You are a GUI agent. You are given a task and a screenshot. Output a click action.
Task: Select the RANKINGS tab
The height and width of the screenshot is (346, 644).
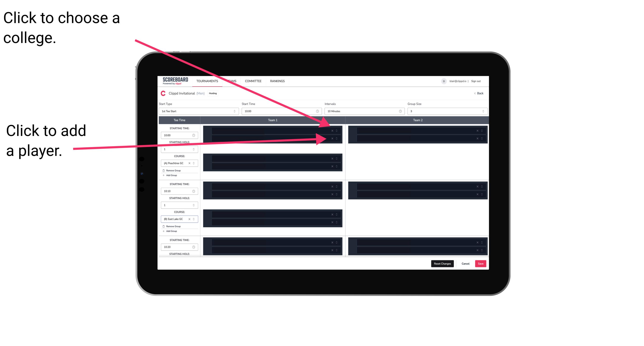pos(277,81)
